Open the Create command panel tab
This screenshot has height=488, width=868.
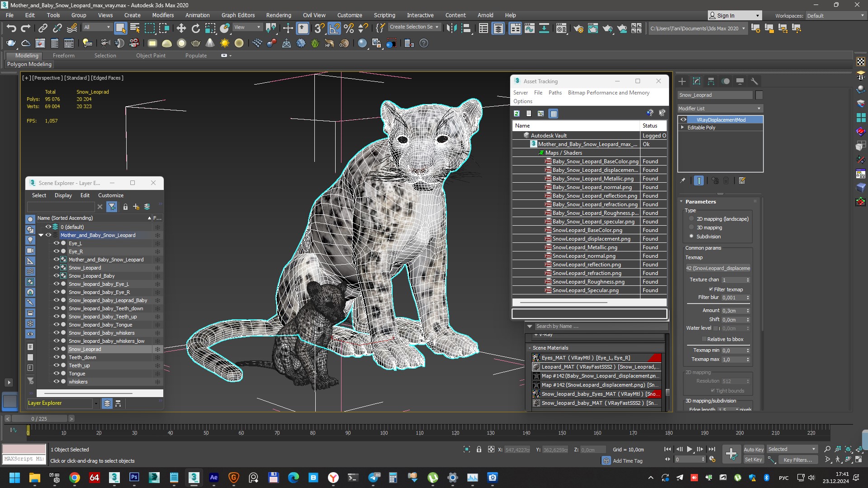(682, 81)
